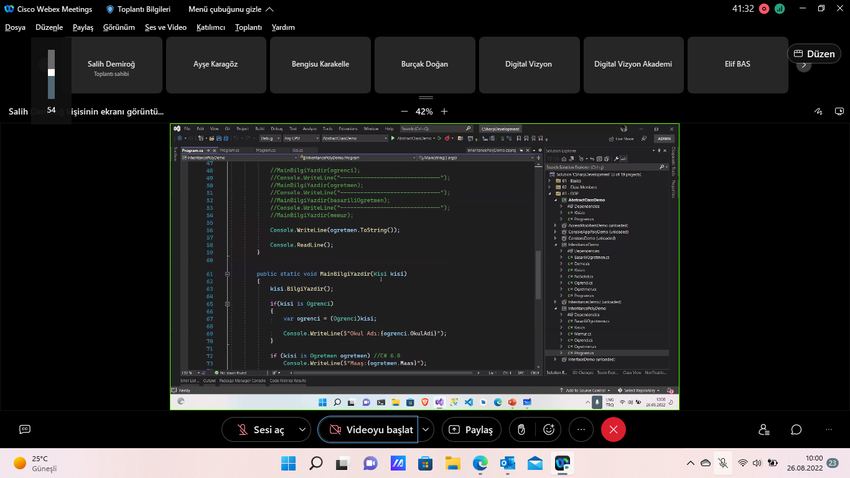The image size is (850, 478).
Task: Open the chat panel icon
Action: click(796, 430)
